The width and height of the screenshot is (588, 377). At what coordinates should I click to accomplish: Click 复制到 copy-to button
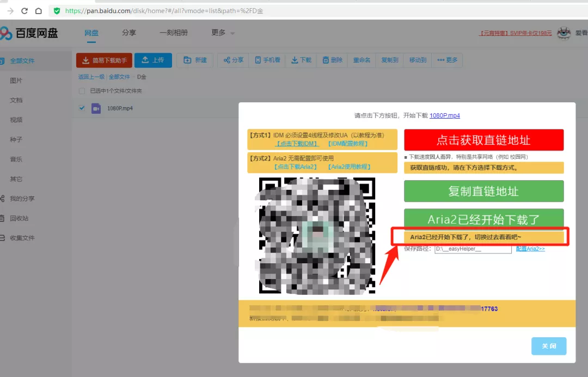point(390,60)
